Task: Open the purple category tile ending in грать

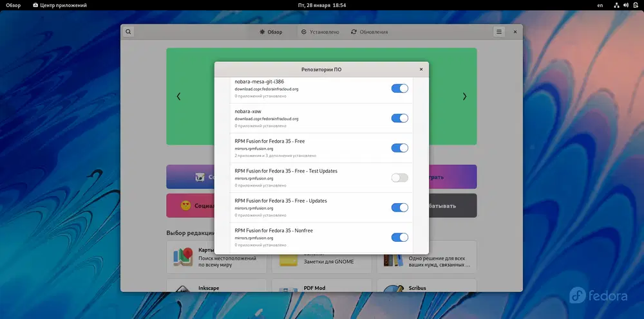Action: tap(453, 177)
